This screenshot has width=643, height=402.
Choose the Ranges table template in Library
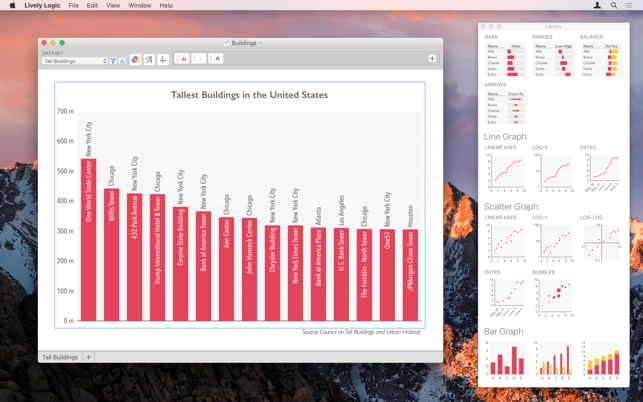coord(553,59)
